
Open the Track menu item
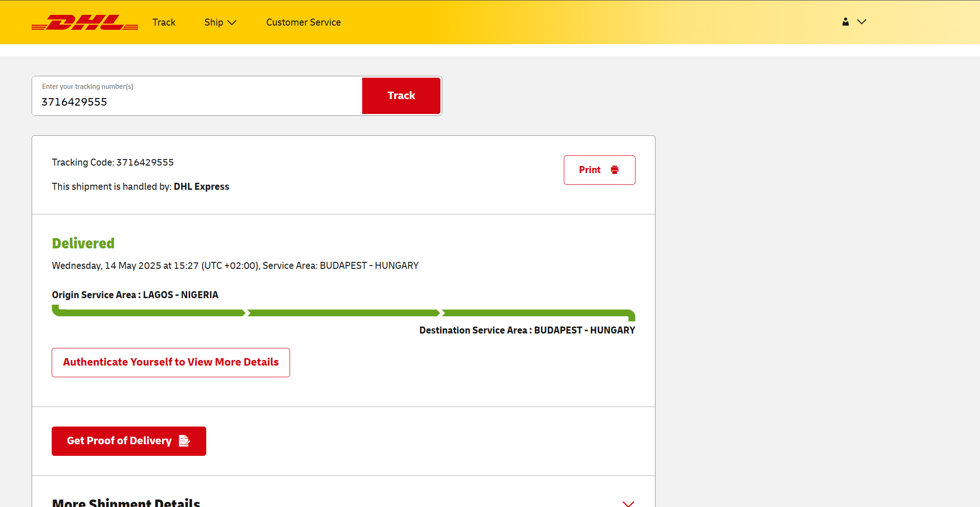[x=164, y=22]
